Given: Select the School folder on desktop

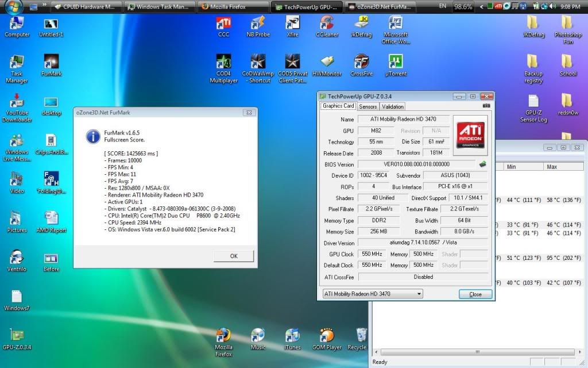Looking at the screenshot, I should click(x=568, y=66).
